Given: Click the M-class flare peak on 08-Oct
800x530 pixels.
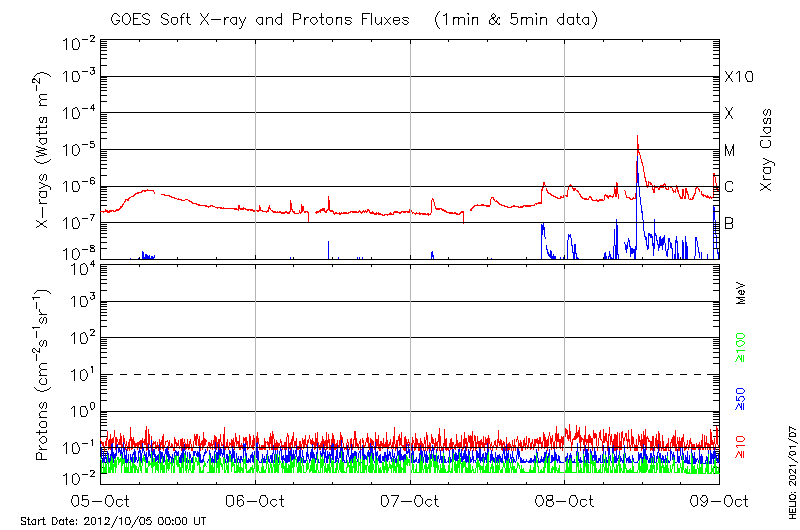Looking at the screenshot, I should tap(637, 140).
